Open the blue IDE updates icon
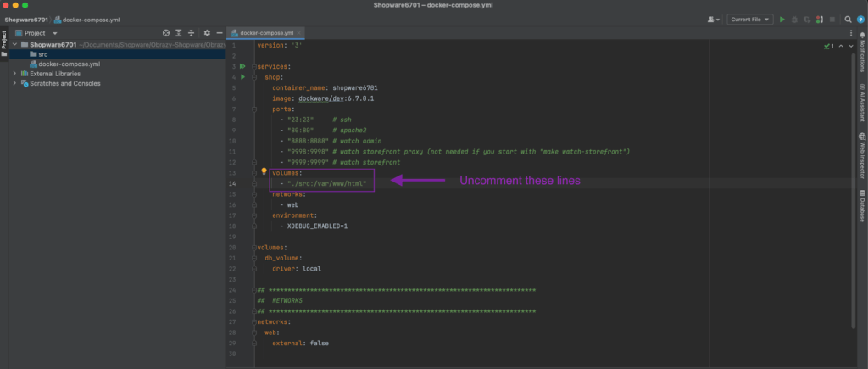 (x=861, y=20)
